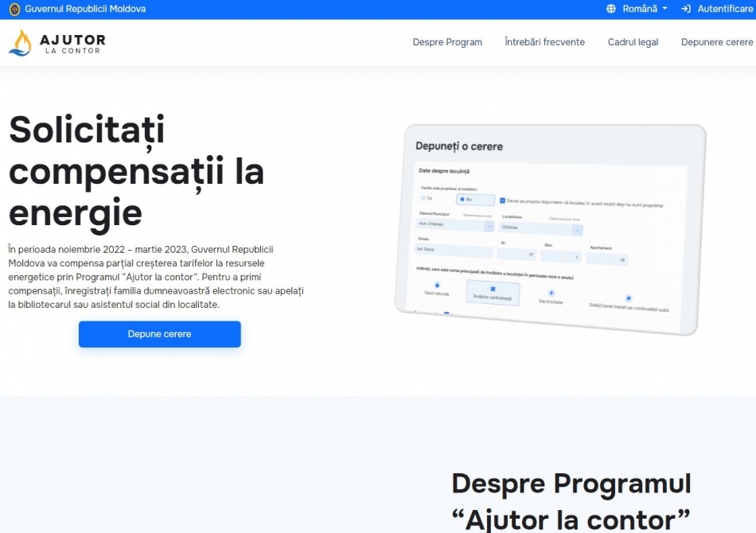Click the Guvernul Republicii Moldova link
The height and width of the screenshot is (533, 756).
(85, 9)
